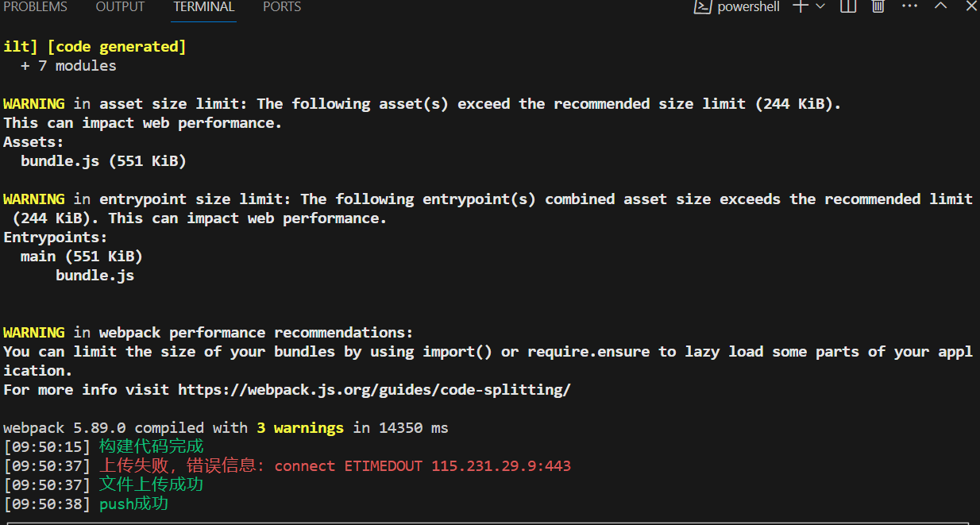Open the launch profile dropdown arrow
Screen dimensions: 980x525
pos(820,6)
